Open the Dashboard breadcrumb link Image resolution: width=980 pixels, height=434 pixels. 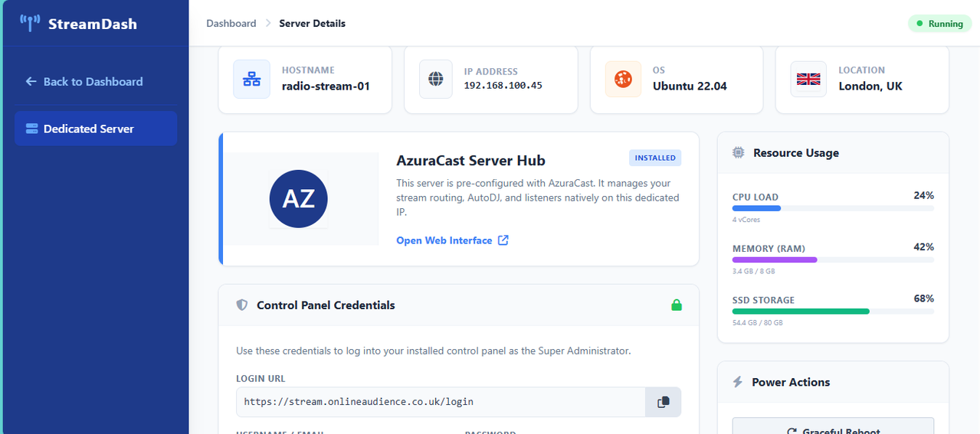(x=231, y=24)
